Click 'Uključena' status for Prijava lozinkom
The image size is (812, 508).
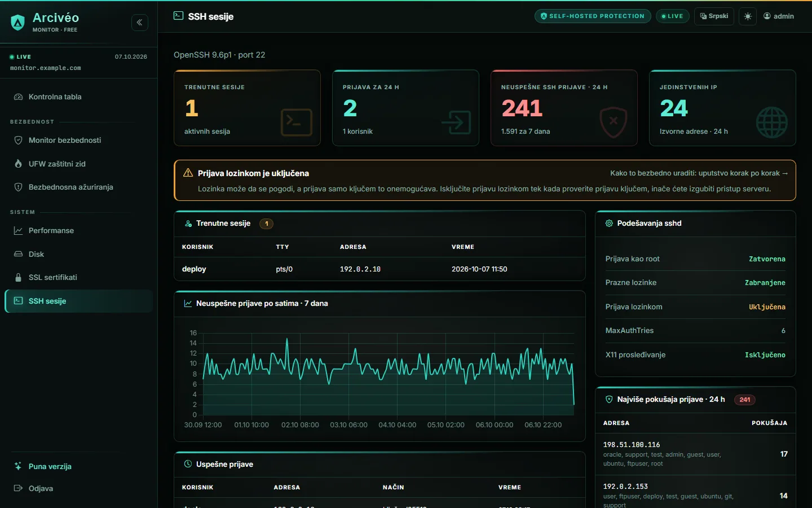(x=767, y=307)
